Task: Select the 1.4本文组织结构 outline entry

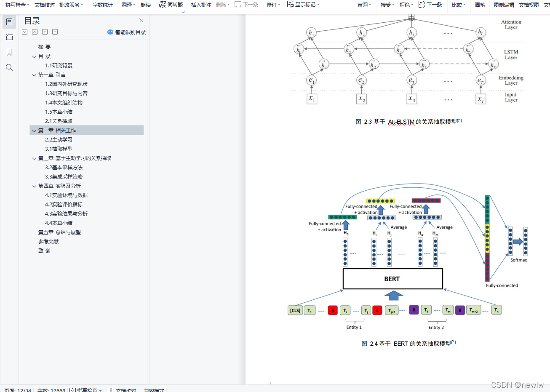Action: (64, 103)
